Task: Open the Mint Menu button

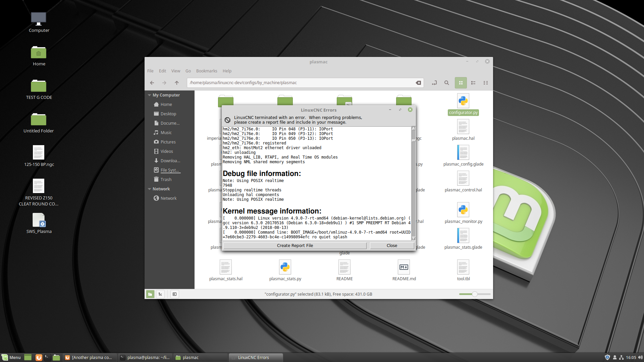Action: [x=11, y=358]
